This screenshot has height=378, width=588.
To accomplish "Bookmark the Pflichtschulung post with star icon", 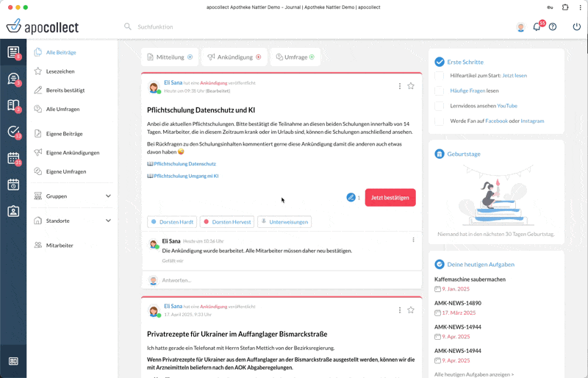I will click(411, 86).
